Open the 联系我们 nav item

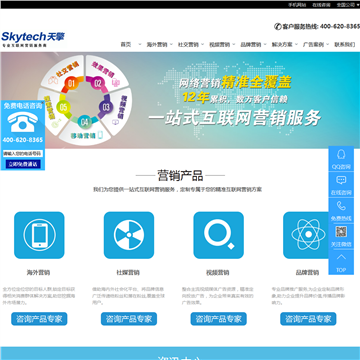click(345, 44)
